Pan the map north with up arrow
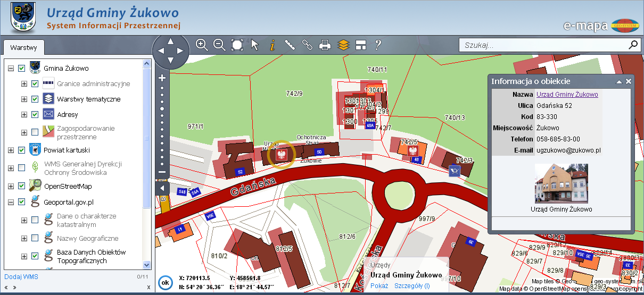The width and height of the screenshot is (644, 295). coord(170,40)
